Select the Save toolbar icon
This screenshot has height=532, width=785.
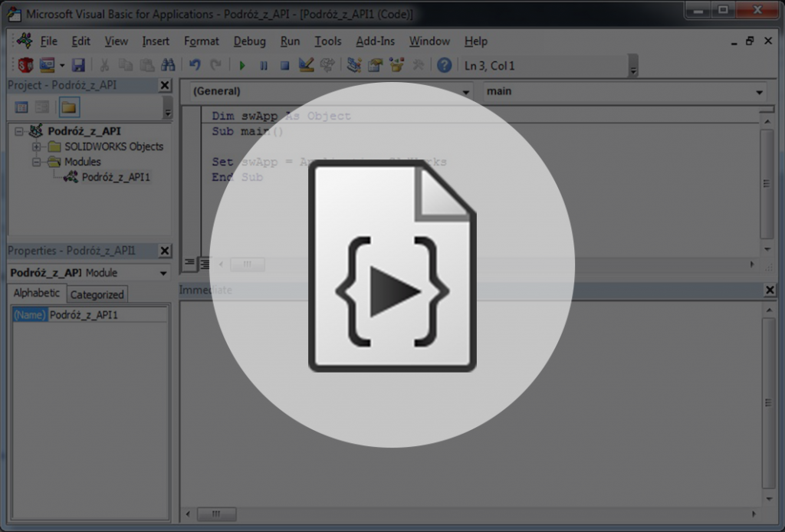[77, 65]
